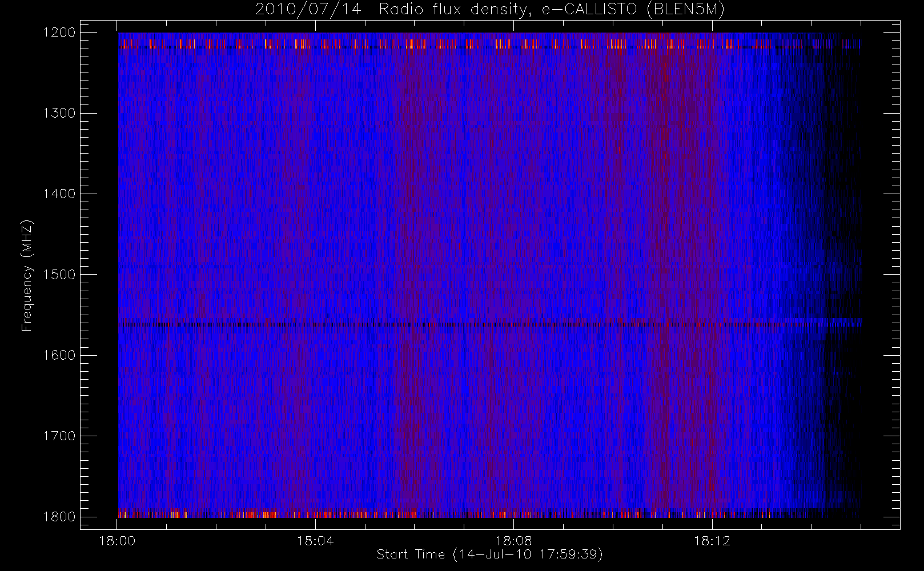Click the 1300 frequency tick label

tap(59, 113)
